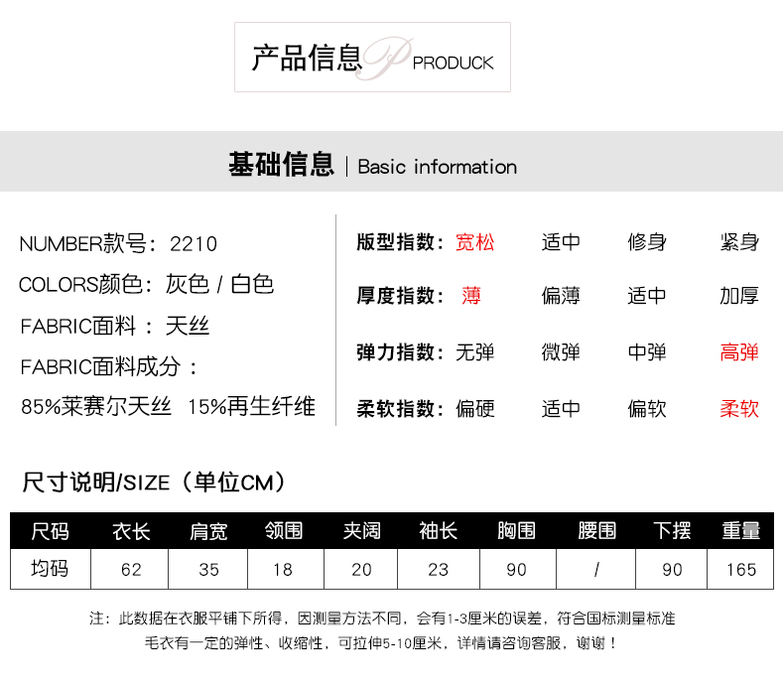Click the 165 weight value cell
784x687 pixels.
click(740, 569)
